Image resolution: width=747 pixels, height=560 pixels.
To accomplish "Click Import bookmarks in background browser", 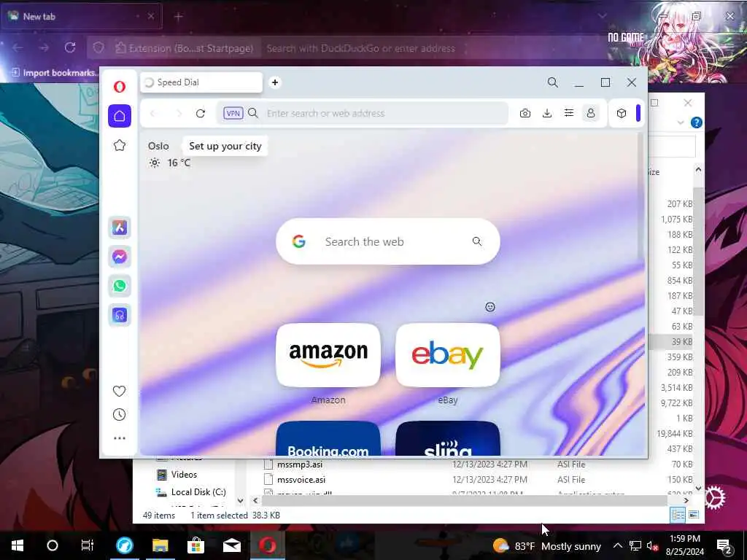I will click(54, 73).
